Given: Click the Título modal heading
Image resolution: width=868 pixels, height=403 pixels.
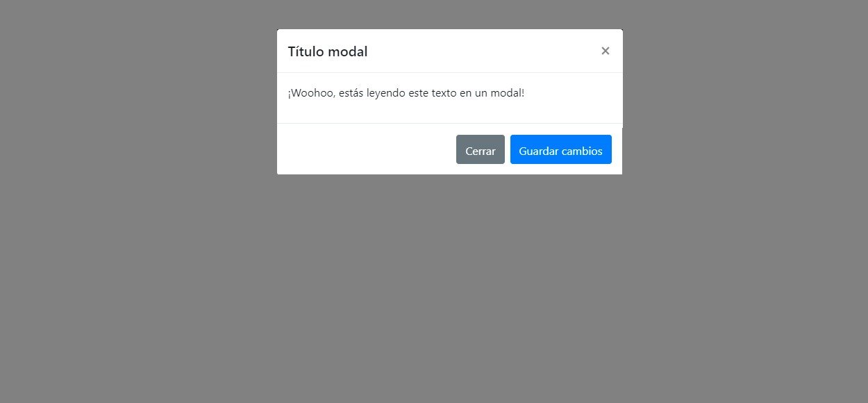Looking at the screenshot, I should click(328, 51).
